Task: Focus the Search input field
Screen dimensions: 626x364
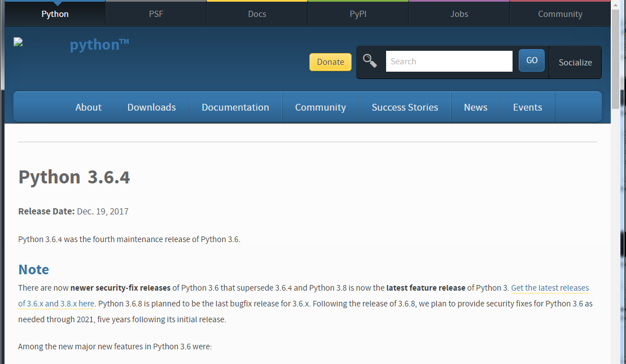Action: (x=449, y=61)
